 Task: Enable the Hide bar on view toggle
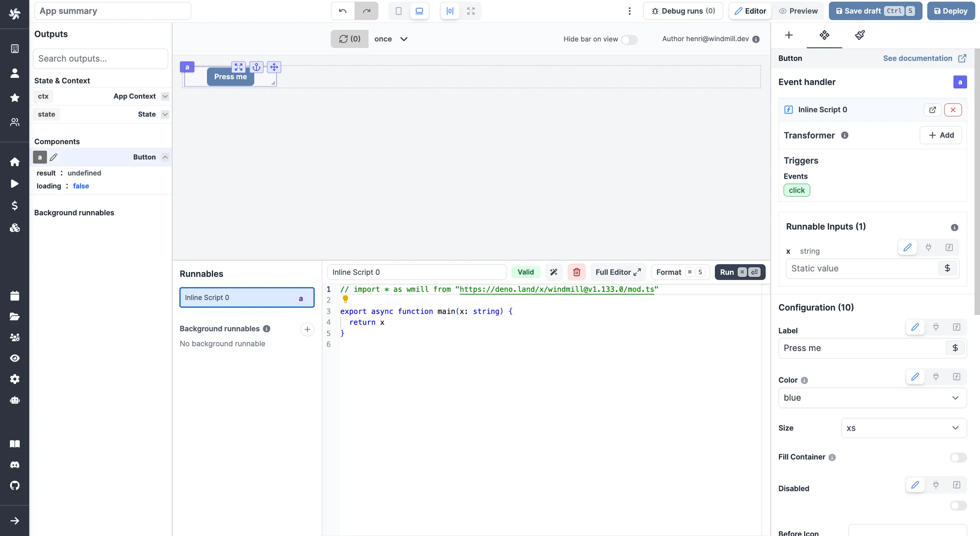629,40
